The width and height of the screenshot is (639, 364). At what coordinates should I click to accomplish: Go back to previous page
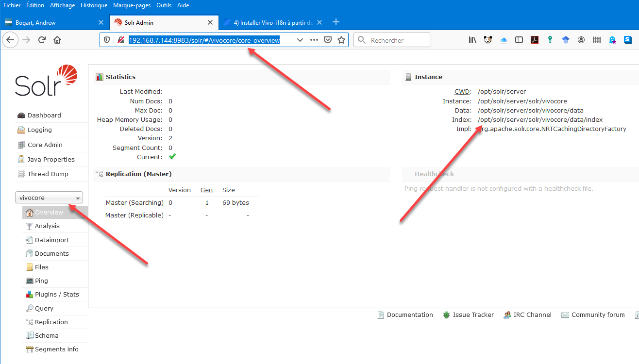[11, 40]
